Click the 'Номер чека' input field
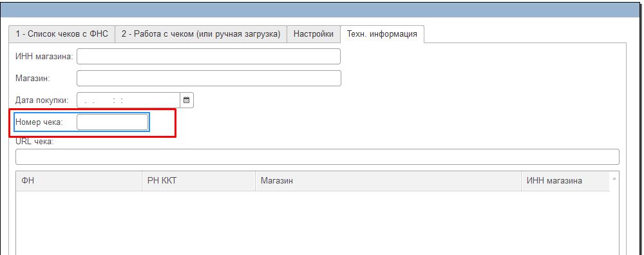 (x=112, y=122)
